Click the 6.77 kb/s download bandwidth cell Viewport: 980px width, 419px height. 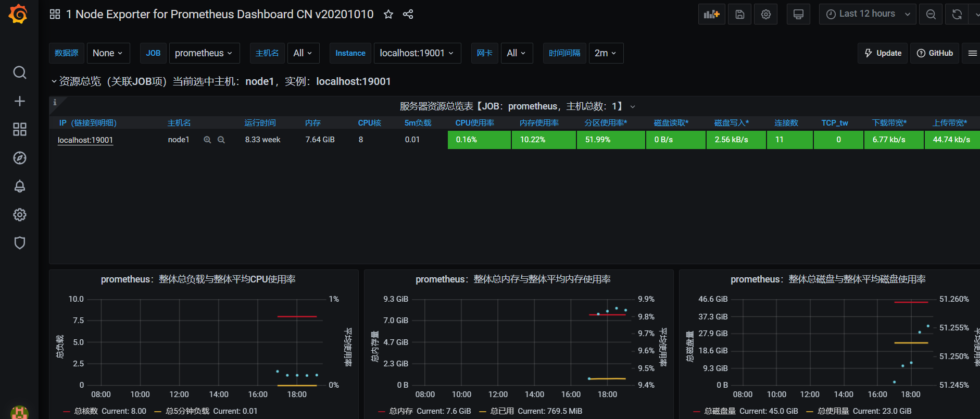(x=894, y=140)
